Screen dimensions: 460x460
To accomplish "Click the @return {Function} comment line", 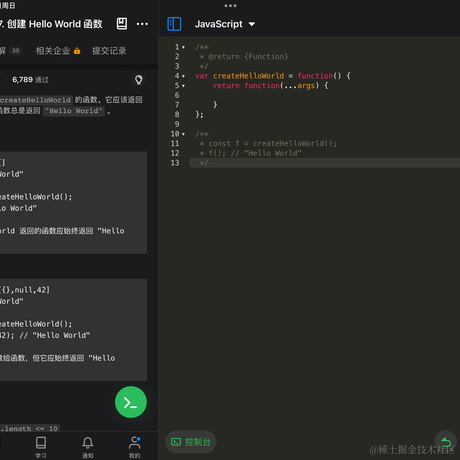I will (x=244, y=57).
